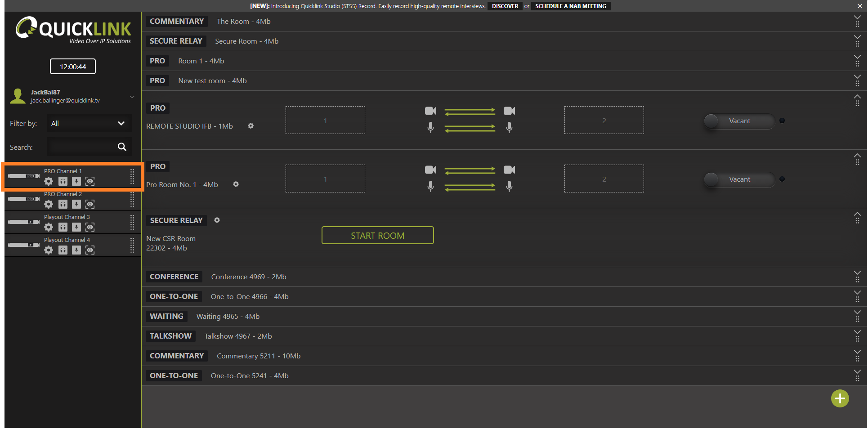This screenshot has width=868, height=429.
Task: Expand Talkshow 4967 row chevron
Action: pos(857,332)
